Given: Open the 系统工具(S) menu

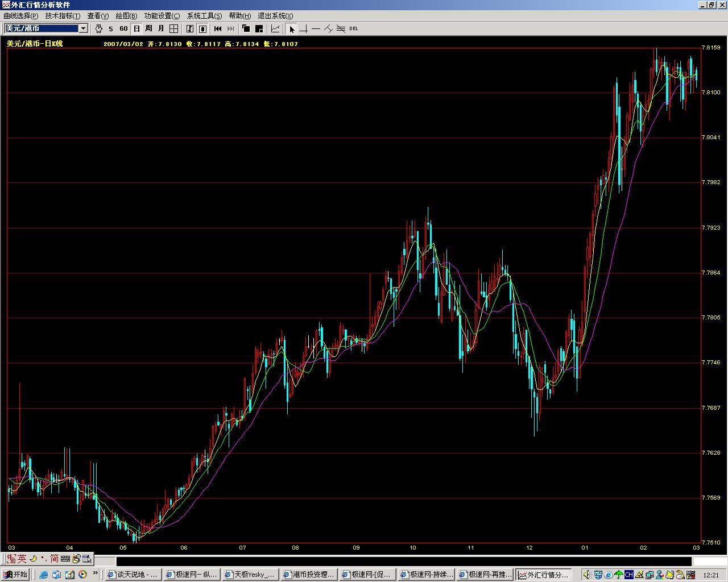Looking at the screenshot, I should (x=204, y=16).
